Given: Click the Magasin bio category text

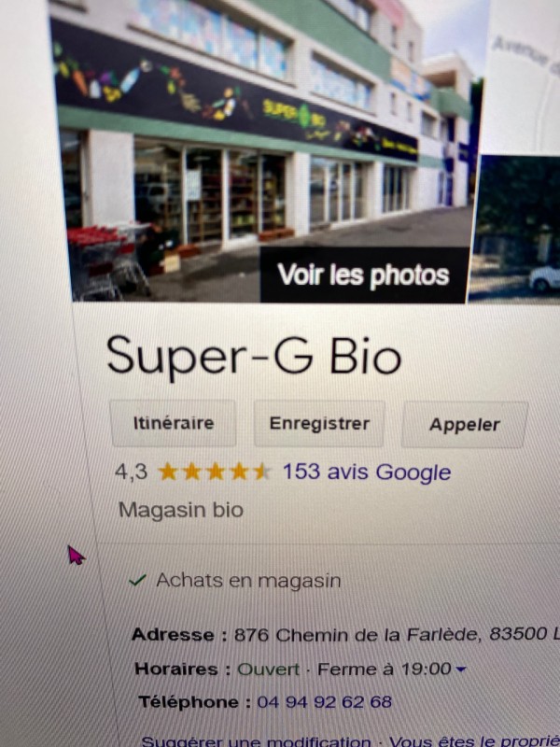Looking at the screenshot, I should point(181,510).
